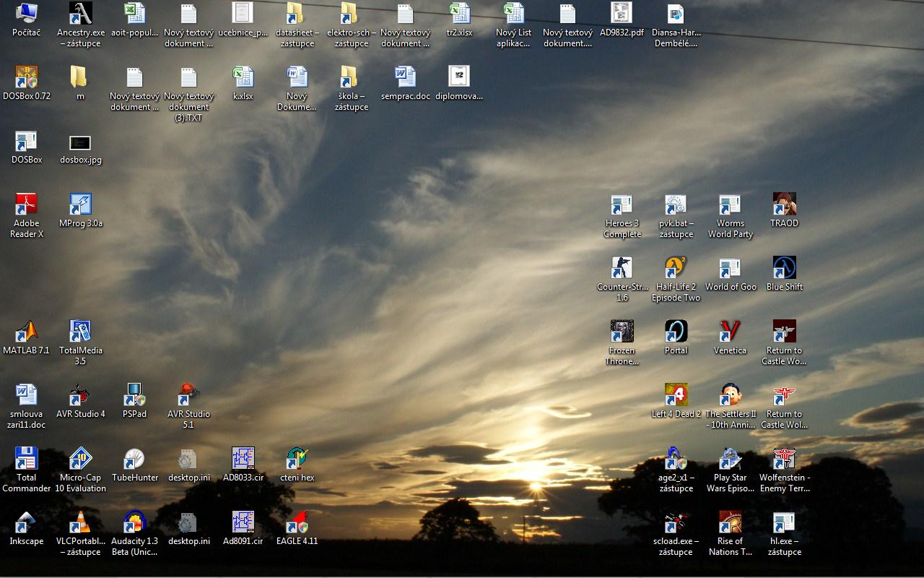924x578 pixels.
Task: Select the Counter-Strike 1.6 icon
Action: tap(622, 268)
